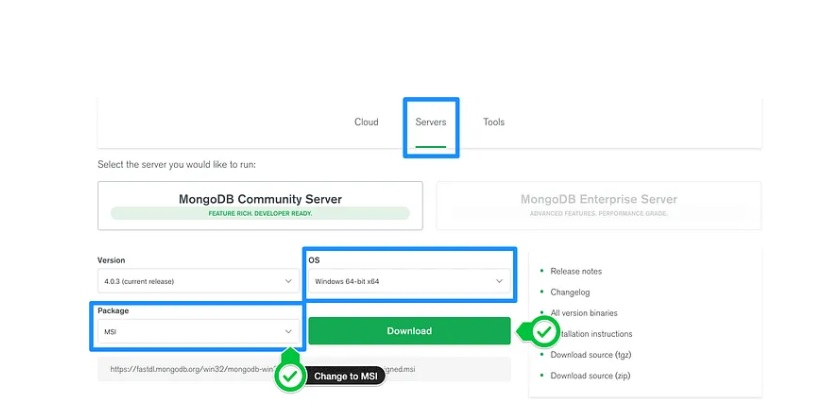Open the Version dropdown showing 4.0.3
The width and height of the screenshot is (813, 410).
click(x=198, y=281)
